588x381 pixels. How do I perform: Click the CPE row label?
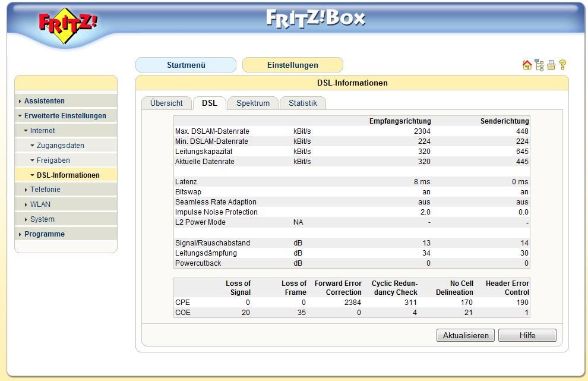[x=182, y=303]
